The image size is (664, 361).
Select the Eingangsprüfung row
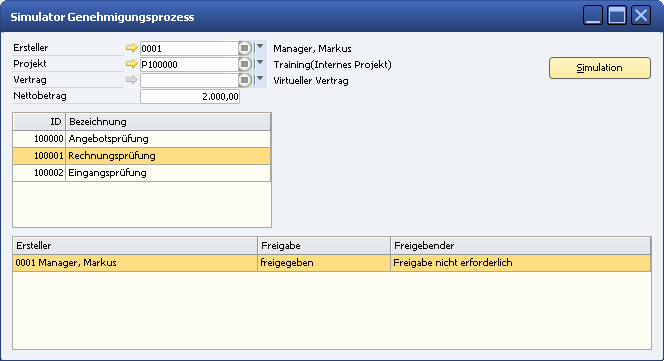[x=142, y=173]
